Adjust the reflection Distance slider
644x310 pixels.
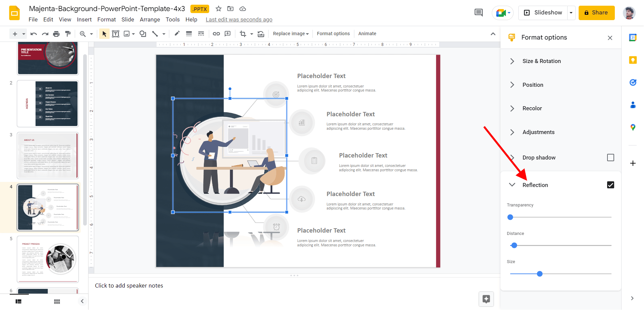click(x=561, y=245)
